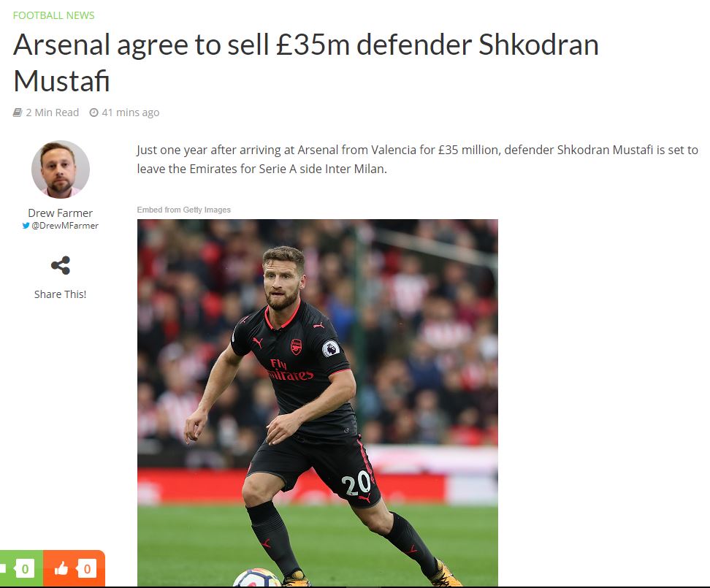
Task: Click the white comment icon on green button
Action: tap(3, 568)
